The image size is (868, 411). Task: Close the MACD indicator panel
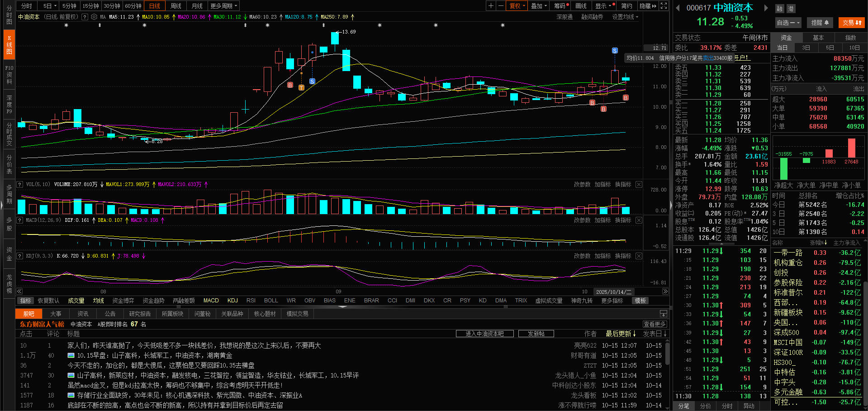[x=639, y=220]
